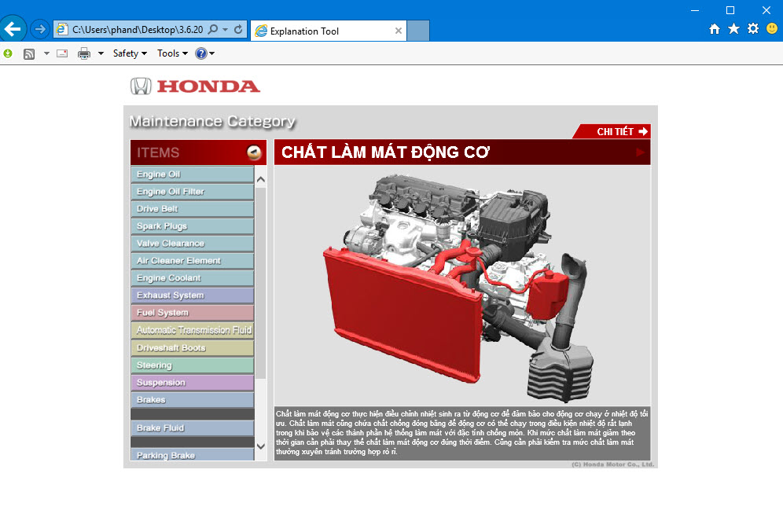Viewport: 783px width, 532px height.
Task: Open Favorites star icon
Action: [x=733, y=28]
